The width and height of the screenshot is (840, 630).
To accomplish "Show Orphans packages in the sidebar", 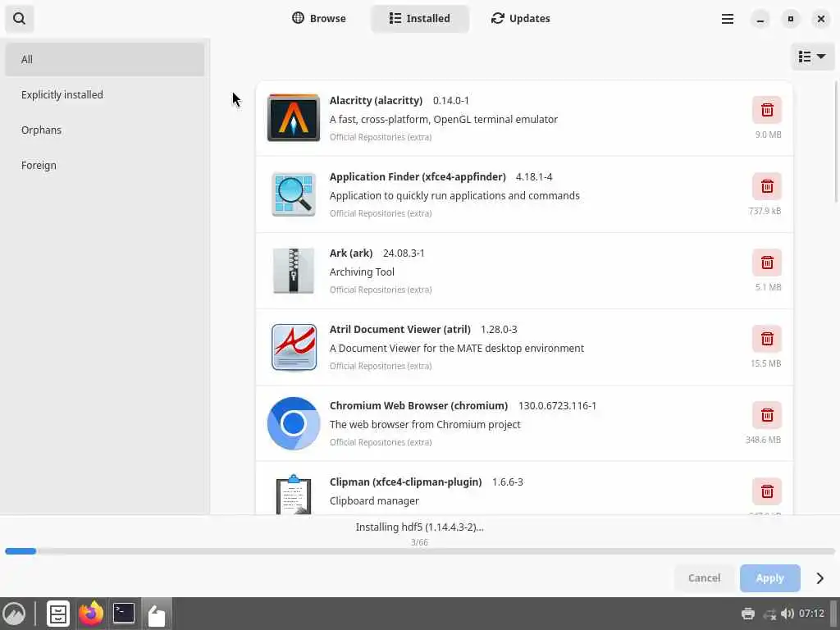I will click(x=104, y=130).
